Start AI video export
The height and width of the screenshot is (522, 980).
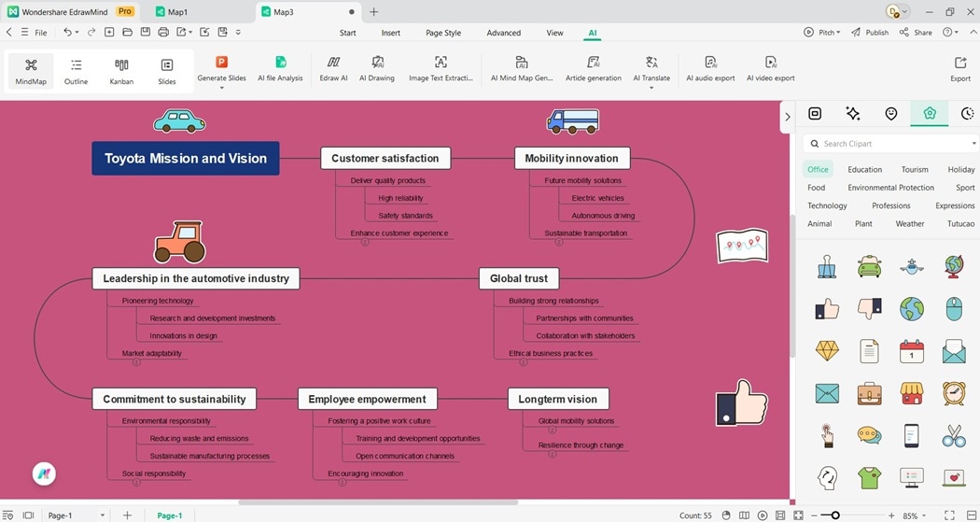tap(771, 69)
